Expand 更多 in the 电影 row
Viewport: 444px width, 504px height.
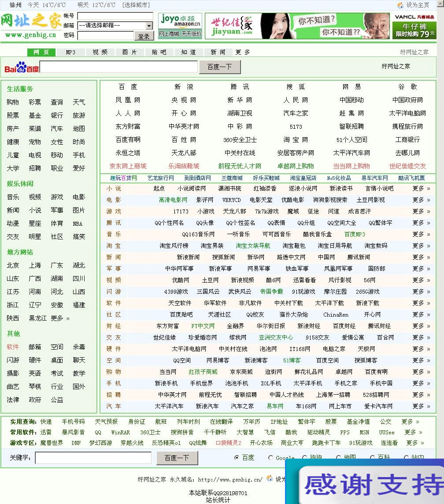pos(421,200)
